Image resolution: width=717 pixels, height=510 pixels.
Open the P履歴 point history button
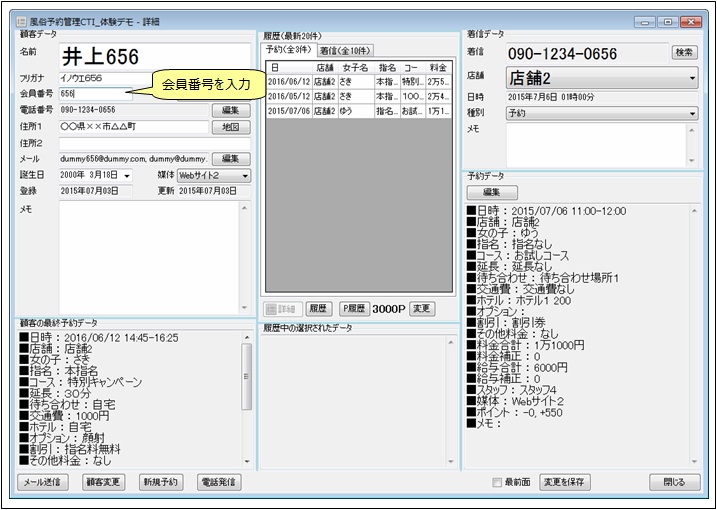coord(353,309)
